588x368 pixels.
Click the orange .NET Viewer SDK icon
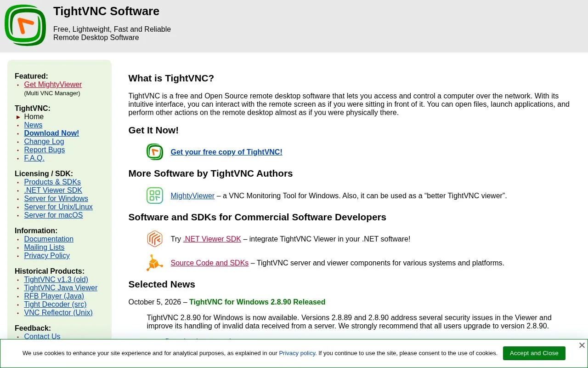(x=155, y=239)
